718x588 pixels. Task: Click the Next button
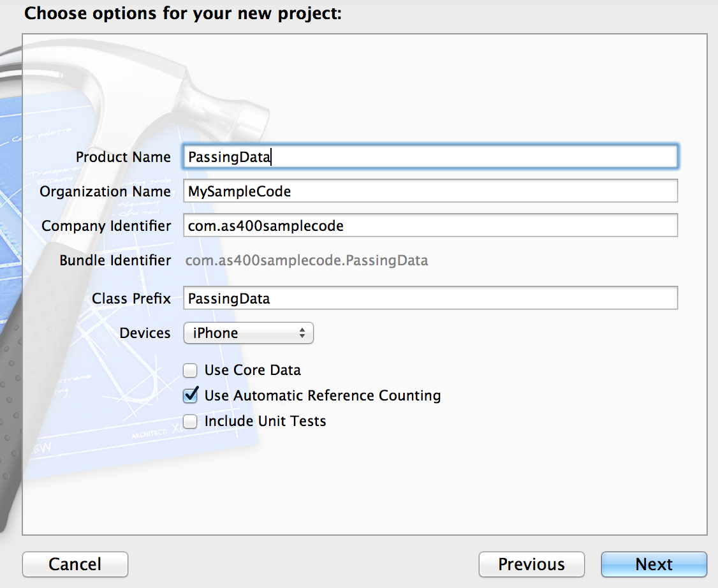click(654, 564)
